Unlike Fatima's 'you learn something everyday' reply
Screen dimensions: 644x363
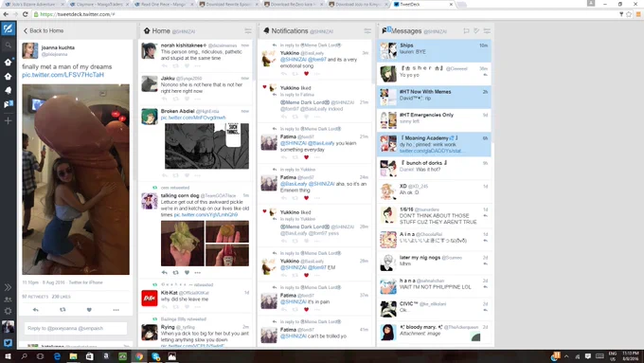click(x=306, y=157)
